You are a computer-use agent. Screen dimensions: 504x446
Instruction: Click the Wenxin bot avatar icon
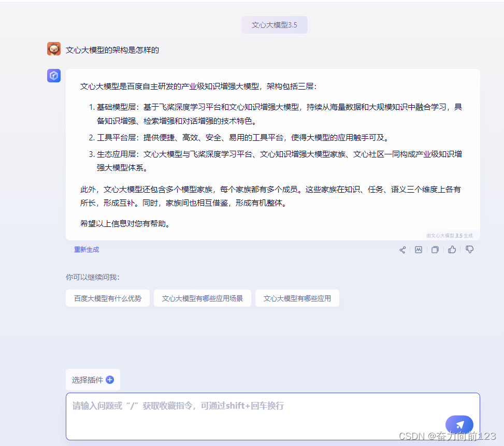(x=54, y=76)
